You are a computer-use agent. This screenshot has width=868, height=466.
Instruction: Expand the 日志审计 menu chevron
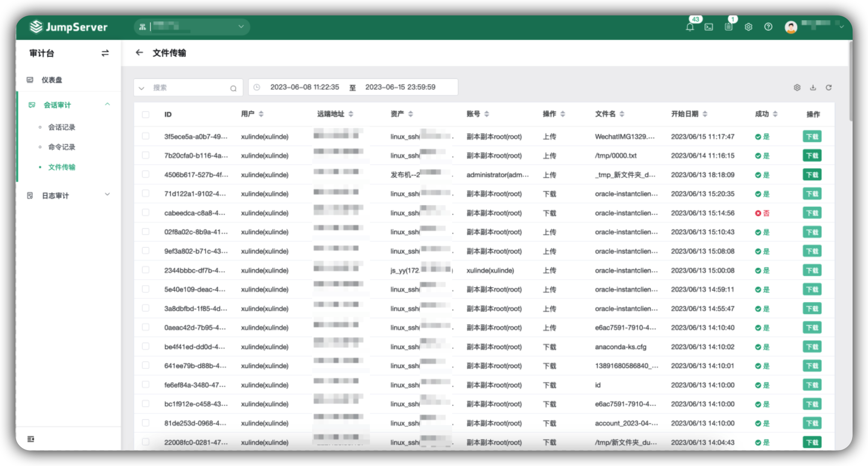tap(107, 195)
